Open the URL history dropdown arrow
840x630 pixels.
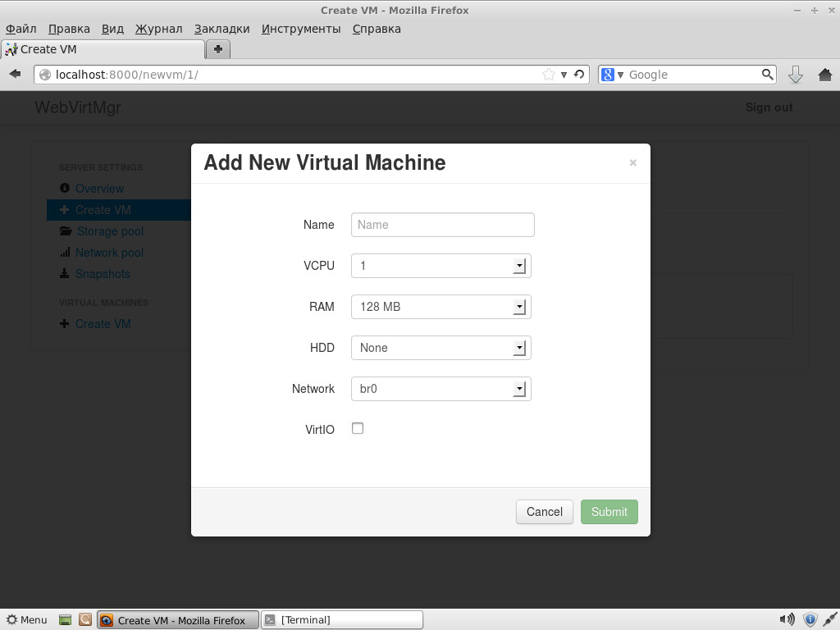(x=564, y=75)
